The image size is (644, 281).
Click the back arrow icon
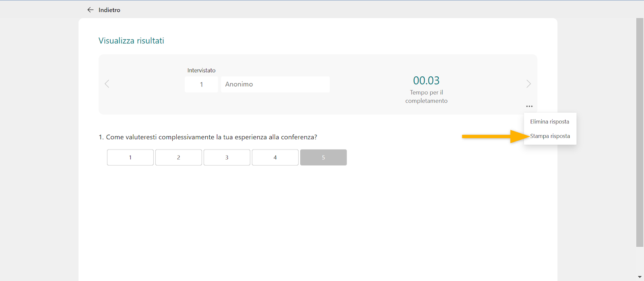tap(91, 10)
